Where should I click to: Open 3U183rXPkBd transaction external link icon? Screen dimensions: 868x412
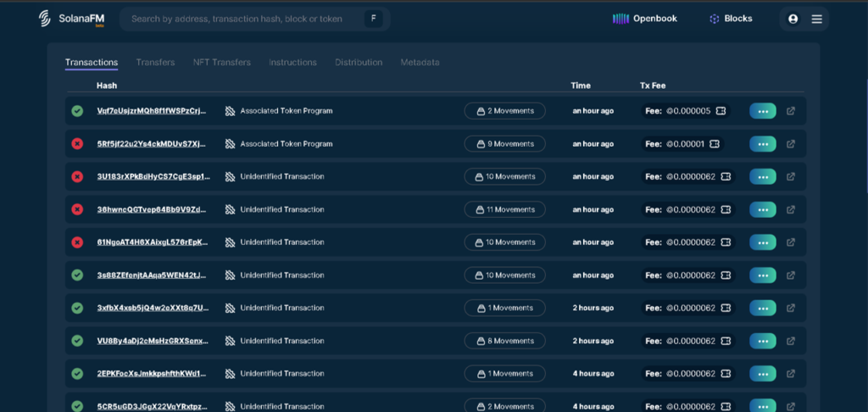click(791, 176)
